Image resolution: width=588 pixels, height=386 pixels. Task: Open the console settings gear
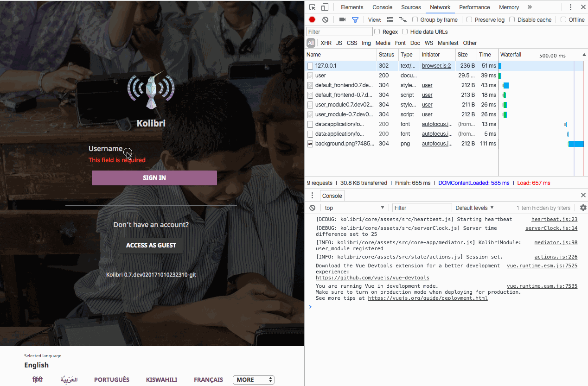583,208
